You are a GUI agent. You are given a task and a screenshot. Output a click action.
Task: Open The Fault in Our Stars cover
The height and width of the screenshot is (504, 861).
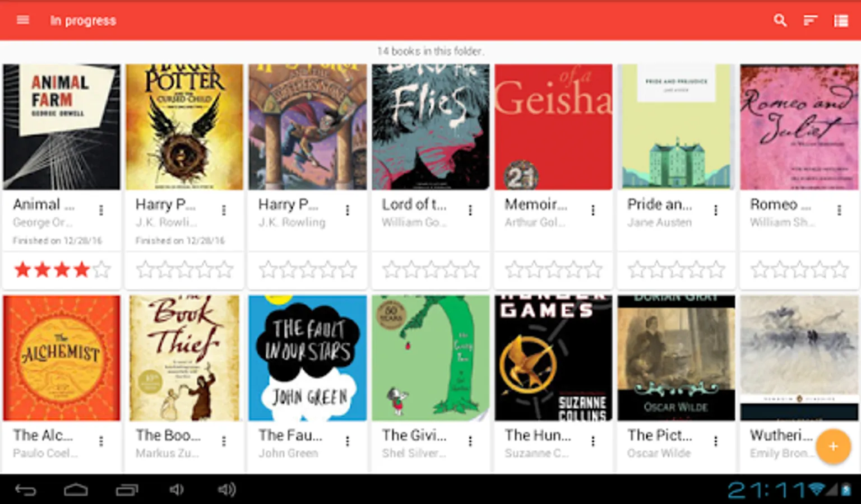tap(308, 358)
